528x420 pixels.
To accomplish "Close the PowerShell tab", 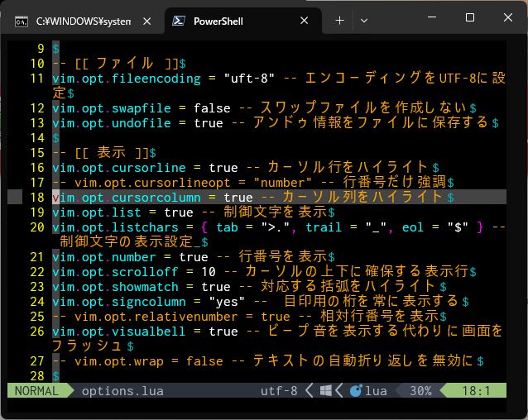I will [x=303, y=21].
